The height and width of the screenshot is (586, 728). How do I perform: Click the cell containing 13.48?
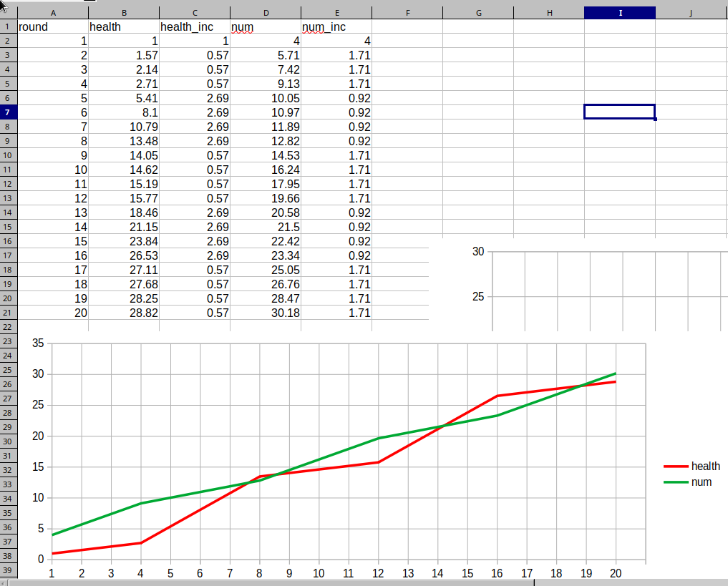point(124,141)
